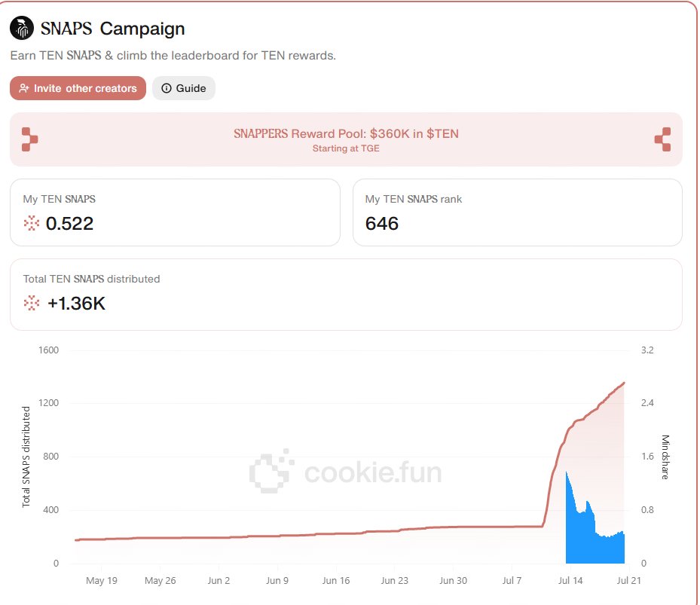Click the May 19 x-axis label
The height and width of the screenshot is (605, 700).
(101, 580)
